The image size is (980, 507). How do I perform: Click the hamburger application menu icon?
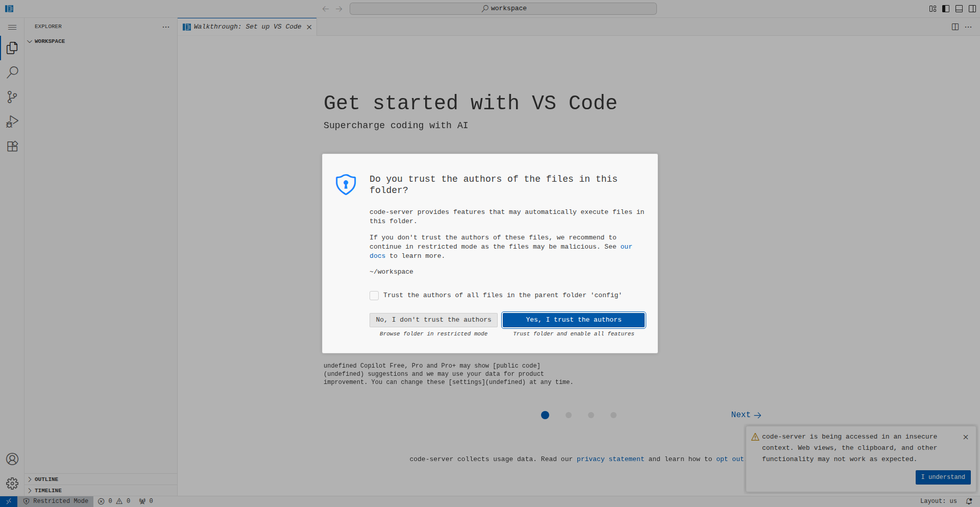click(12, 27)
